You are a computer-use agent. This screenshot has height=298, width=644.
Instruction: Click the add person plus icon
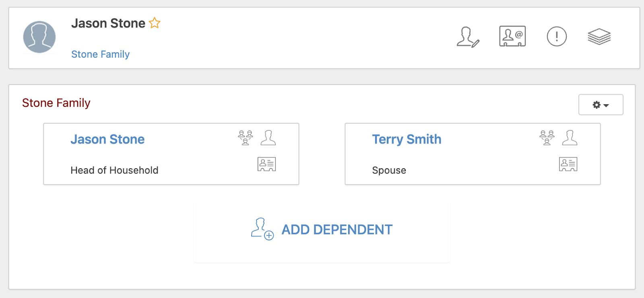coord(262,229)
